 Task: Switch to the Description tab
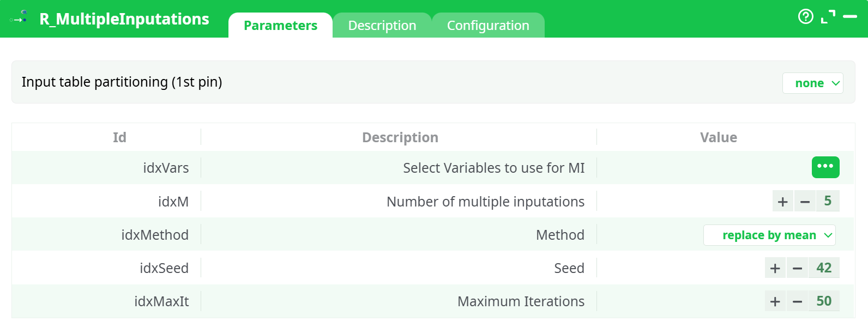click(382, 26)
